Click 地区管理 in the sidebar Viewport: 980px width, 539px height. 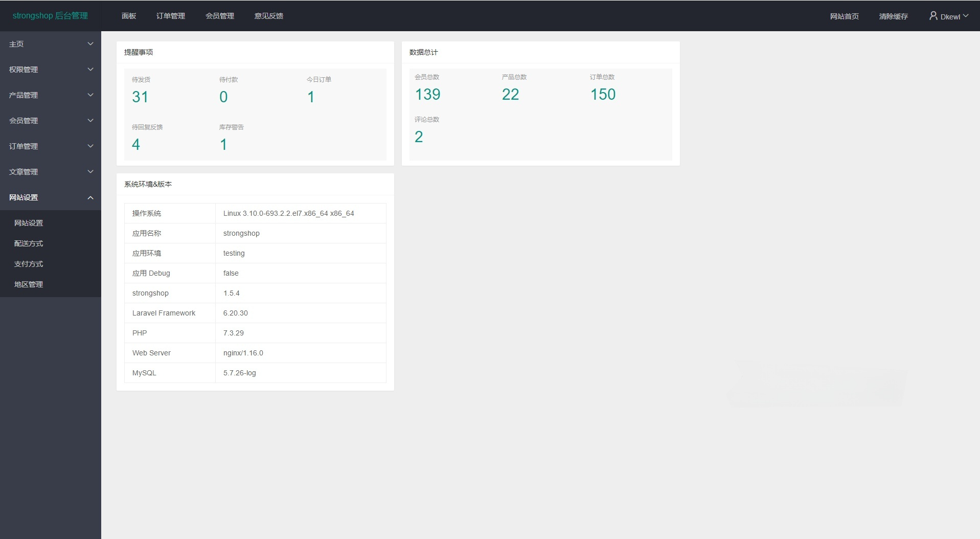(x=29, y=284)
